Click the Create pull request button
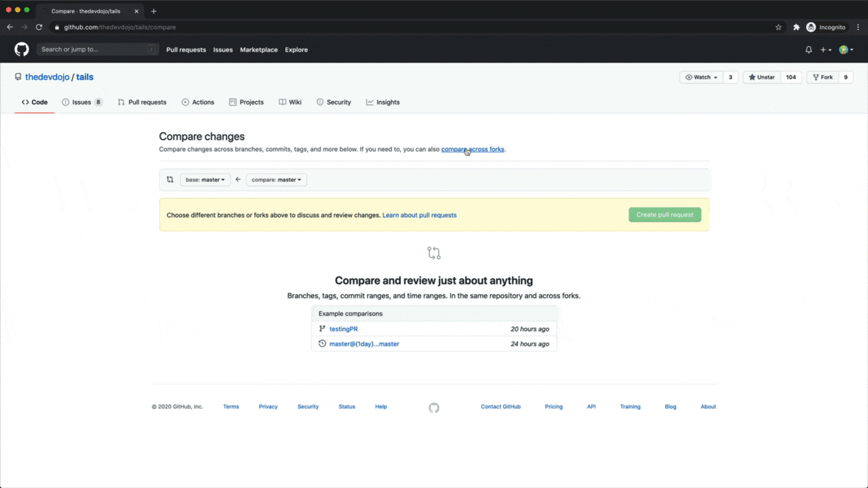This screenshot has width=868, height=488. 665,215
